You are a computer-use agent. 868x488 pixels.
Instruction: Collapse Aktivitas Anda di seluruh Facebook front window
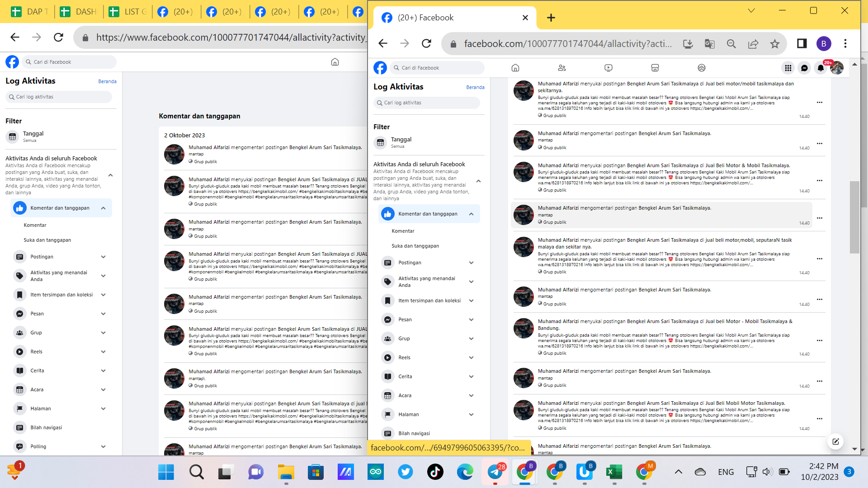pos(478,181)
